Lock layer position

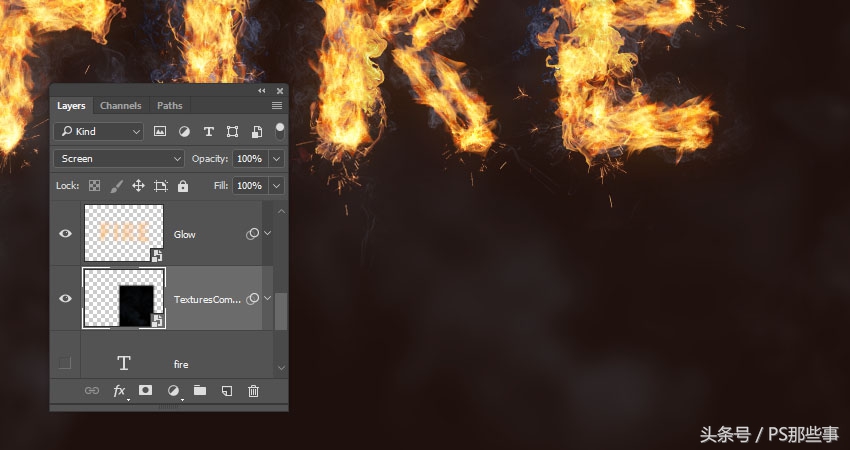(138, 186)
